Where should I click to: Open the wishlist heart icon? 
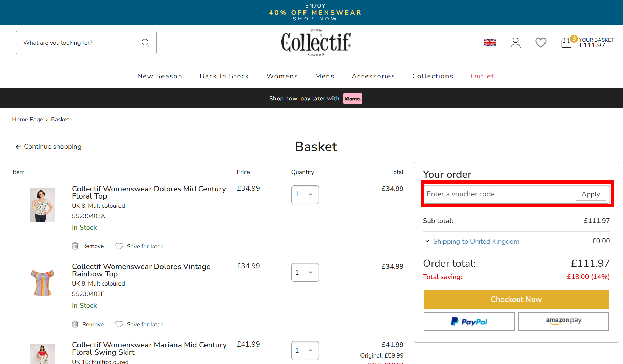coord(540,42)
